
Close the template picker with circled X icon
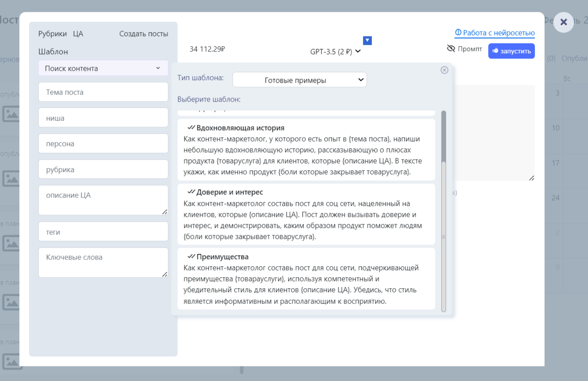444,70
